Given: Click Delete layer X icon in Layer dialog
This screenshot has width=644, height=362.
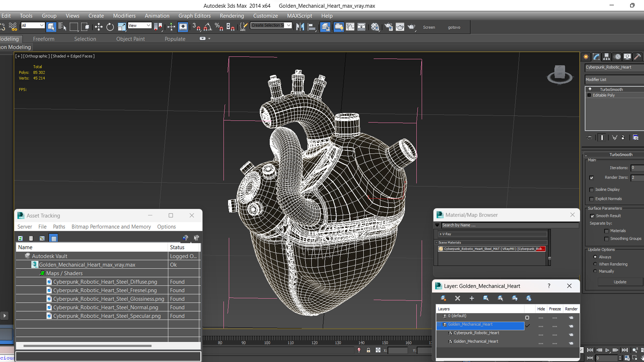Looking at the screenshot, I should click(x=458, y=298).
